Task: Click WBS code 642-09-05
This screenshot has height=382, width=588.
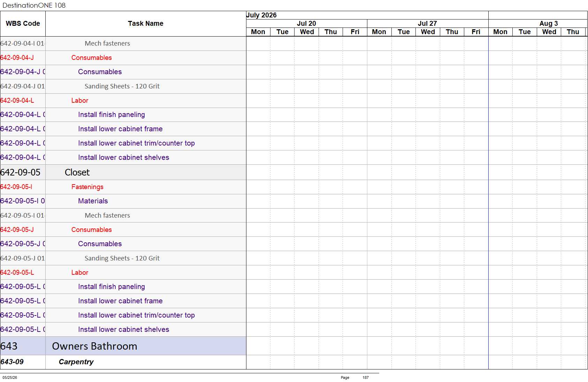Action: [20, 172]
